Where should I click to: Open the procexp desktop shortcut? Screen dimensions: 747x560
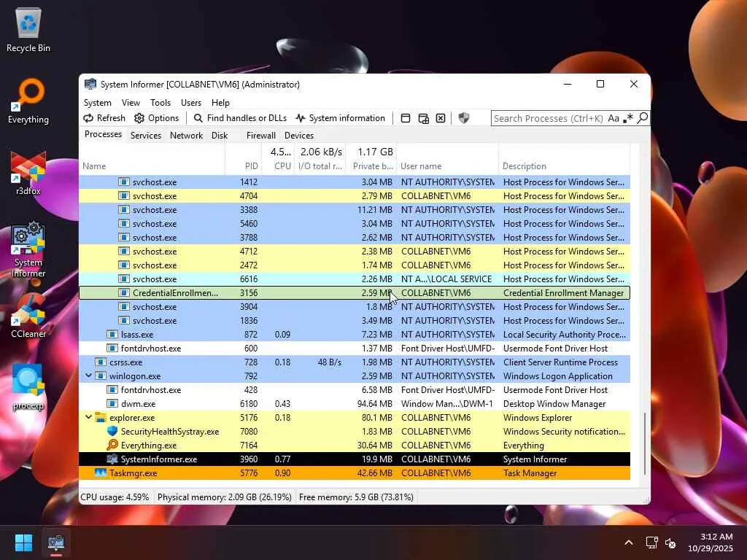tap(28, 388)
